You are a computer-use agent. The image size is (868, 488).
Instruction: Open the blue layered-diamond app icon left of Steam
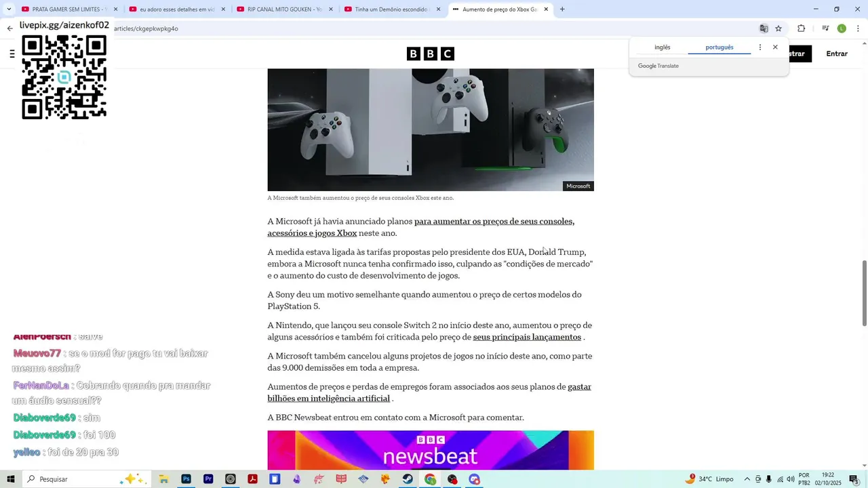(363, 479)
